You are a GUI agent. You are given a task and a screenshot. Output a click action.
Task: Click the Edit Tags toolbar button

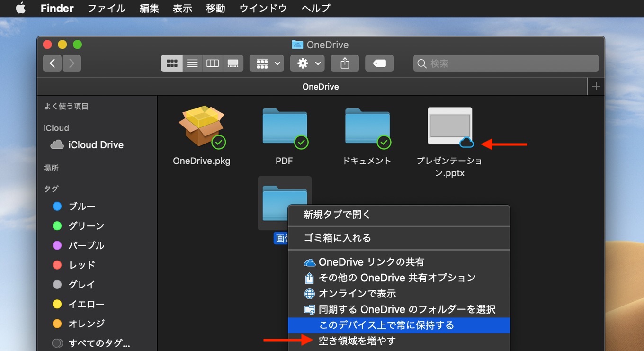coord(379,63)
